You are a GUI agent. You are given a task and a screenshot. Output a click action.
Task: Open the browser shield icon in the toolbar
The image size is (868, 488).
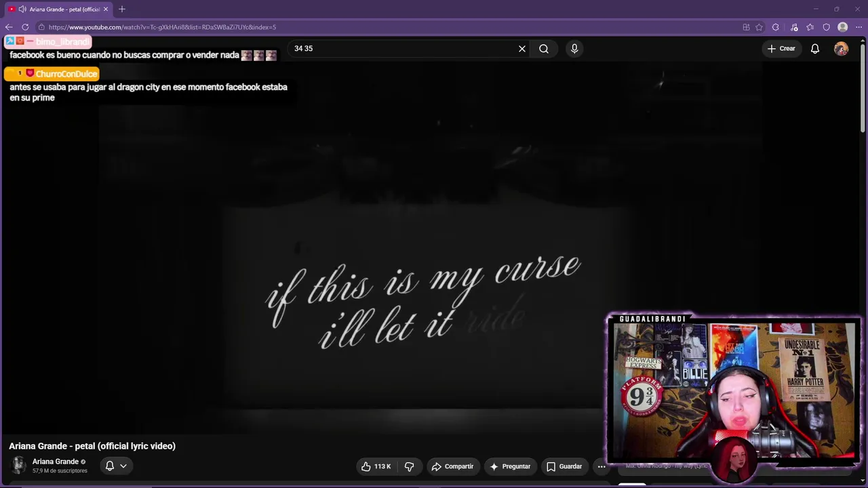pos(827,27)
